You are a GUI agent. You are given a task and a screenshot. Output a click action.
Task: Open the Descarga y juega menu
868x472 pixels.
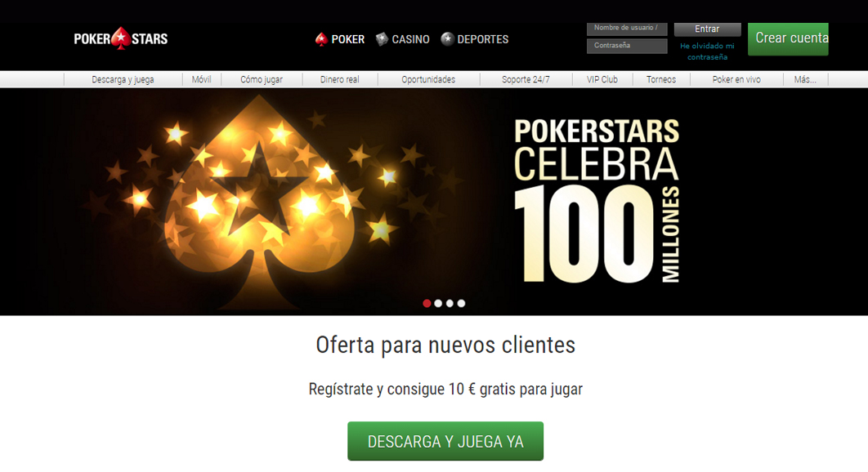coord(123,80)
